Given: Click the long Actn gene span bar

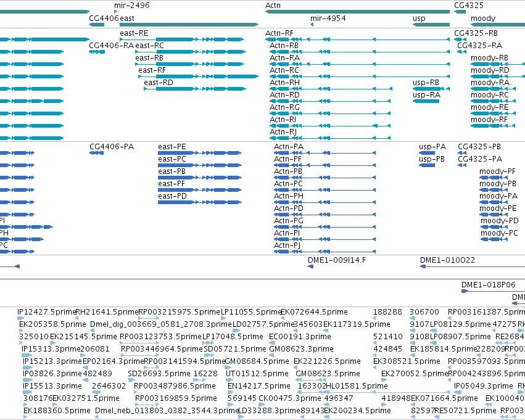Looking at the screenshot, I should [357, 12].
